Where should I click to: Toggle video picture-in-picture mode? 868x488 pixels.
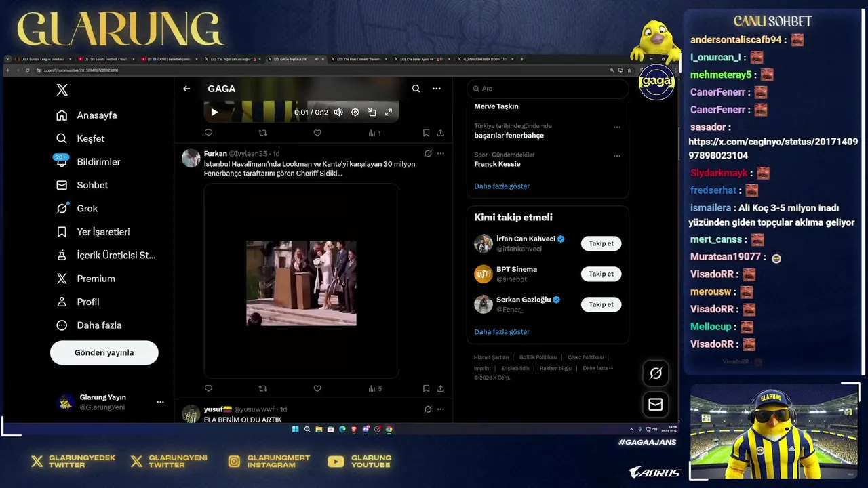point(372,112)
